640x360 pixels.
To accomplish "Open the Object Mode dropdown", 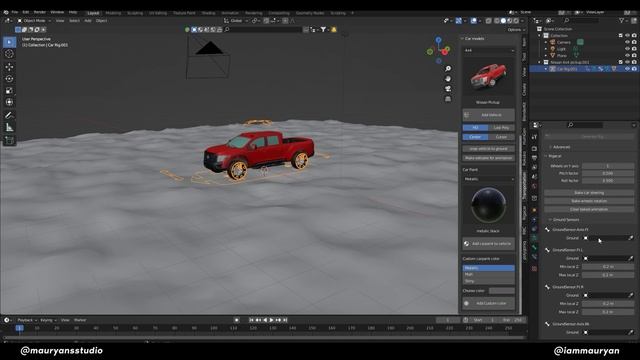I will tap(34, 21).
